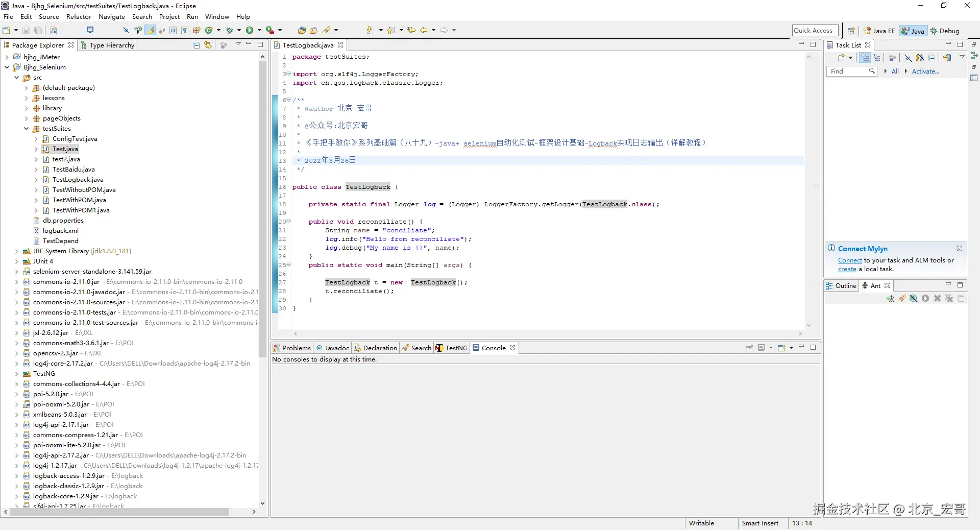Click the Open Type icon in toolbar
Image resolution: width=980 pixels, height=530 pixels.
coord(302,31)
